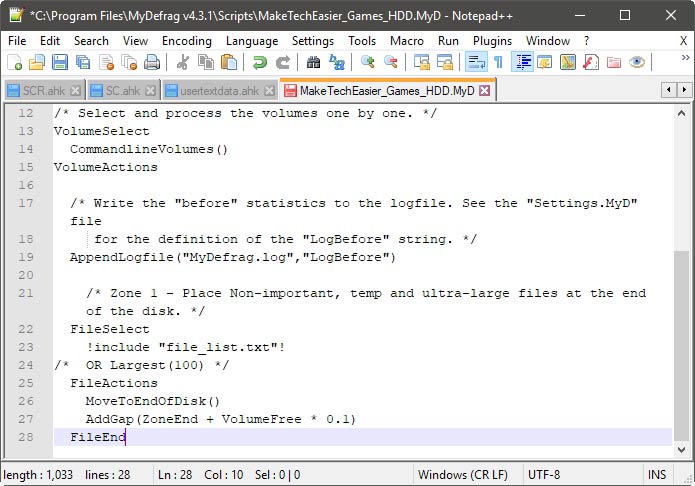695x486 pixels.
Task: Click the 'MoveToEndOfDisk()' line
Action: 153,401
